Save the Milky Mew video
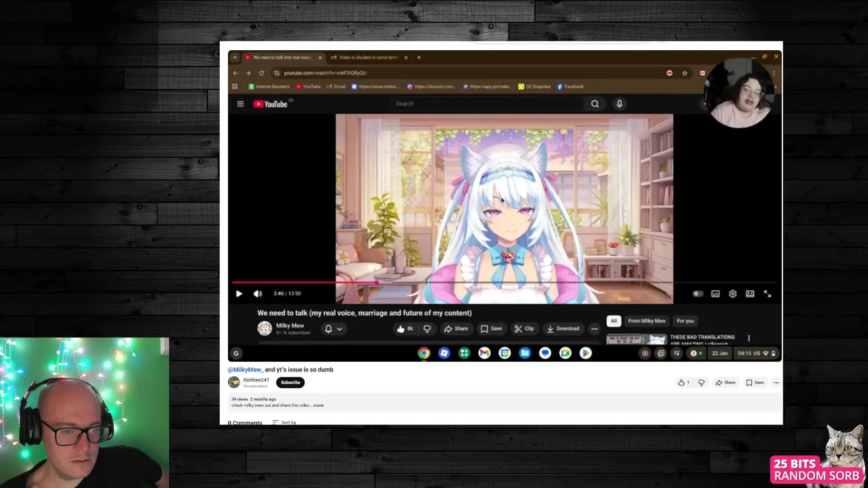868x488 pixels. tap(492, 329)
